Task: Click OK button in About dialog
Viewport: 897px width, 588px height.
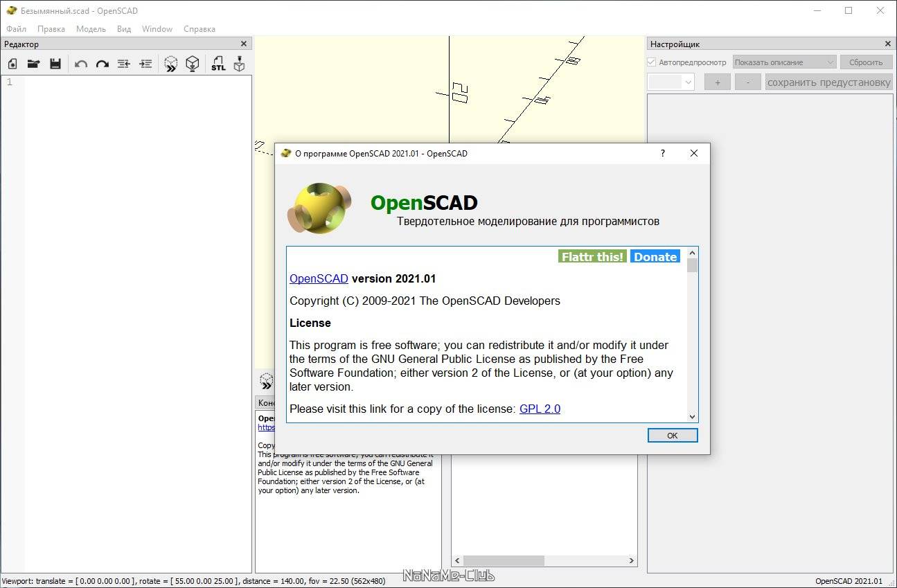Action: tap(673, 435)
